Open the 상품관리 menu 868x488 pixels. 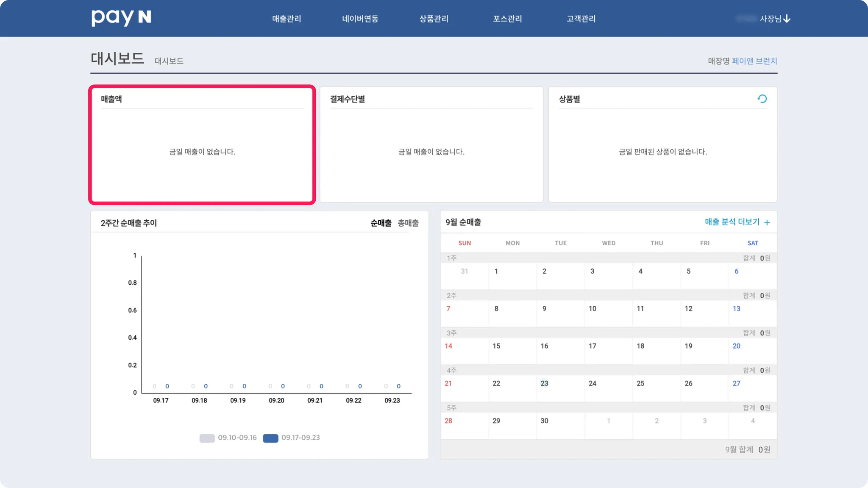pos(434,19)
